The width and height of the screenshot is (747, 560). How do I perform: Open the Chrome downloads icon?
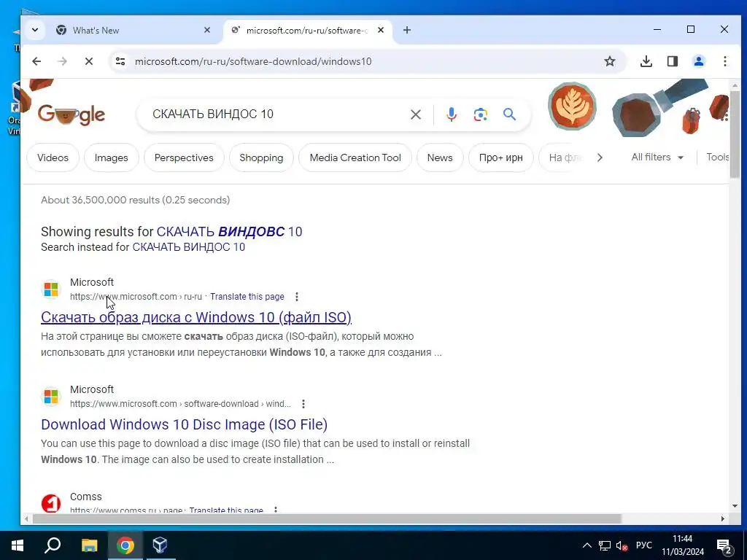pos(646,61)
